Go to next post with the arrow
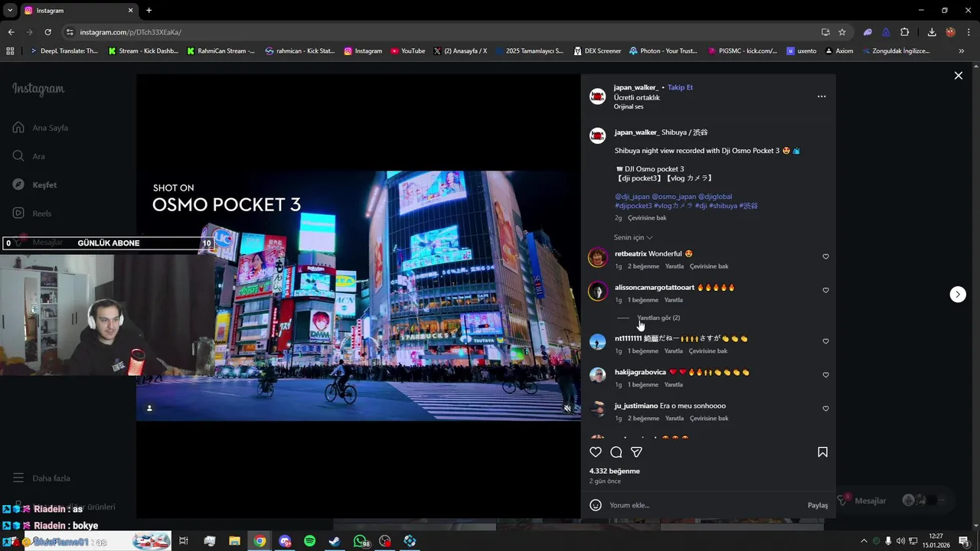The image size is (980, 551). (958, 295)
